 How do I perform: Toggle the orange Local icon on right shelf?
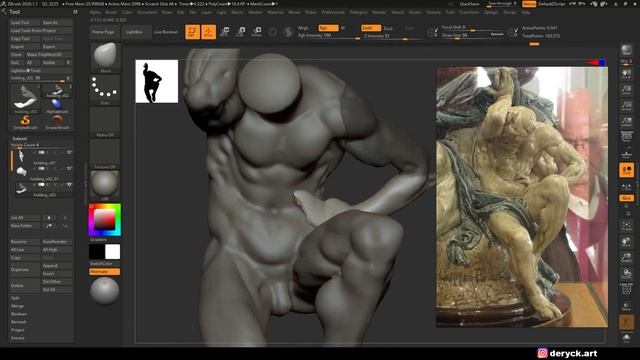tap(626, 170)
